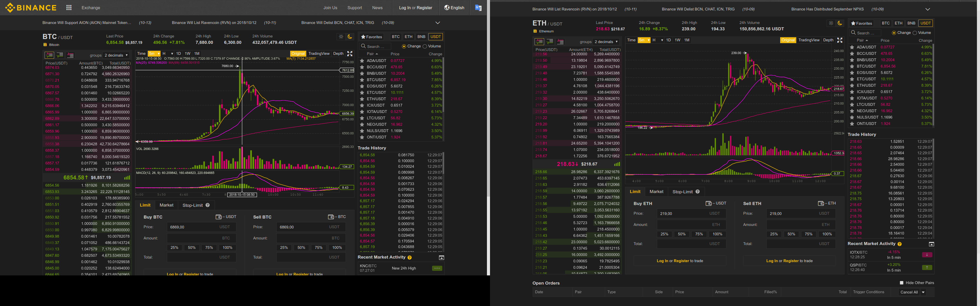This screenshot has height=306, width=980.
Task: Click the Register link in top header
Action: tap(424, 8)
